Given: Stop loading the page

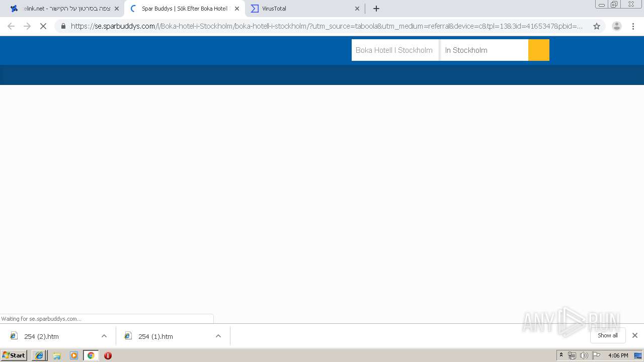Looking at the screenshot, I should tap(43, 26).
